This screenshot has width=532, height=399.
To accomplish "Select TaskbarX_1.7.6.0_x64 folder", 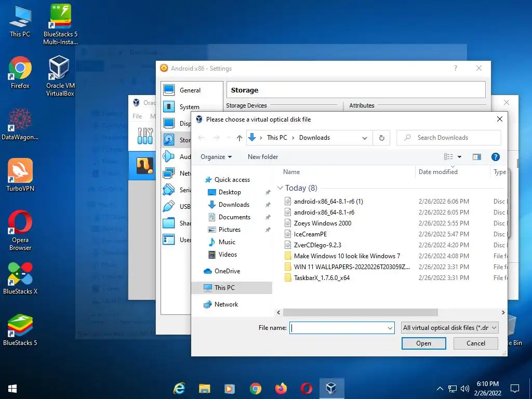I will (x=322, y=278).
